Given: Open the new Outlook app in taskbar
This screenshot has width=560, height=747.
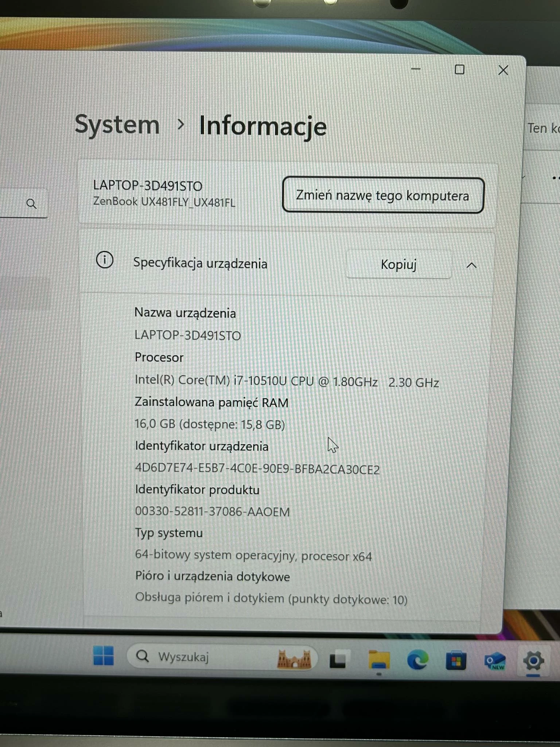Looking at the screenshot, I should (495, 661).
